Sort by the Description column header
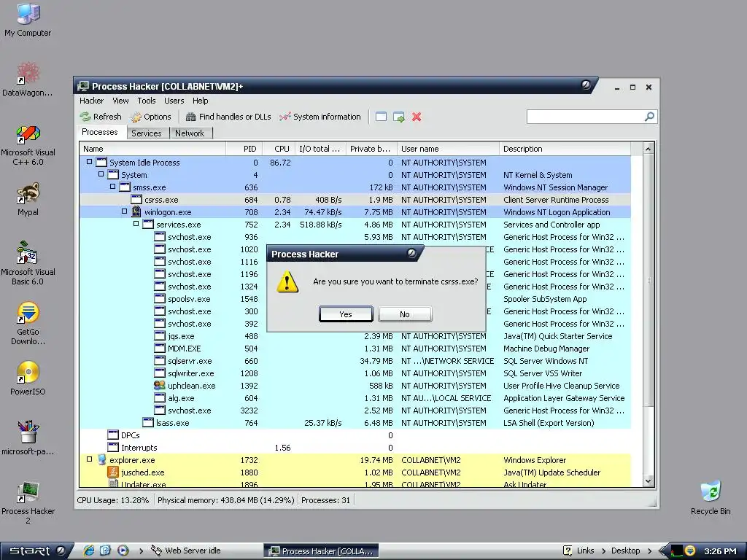 565,149
